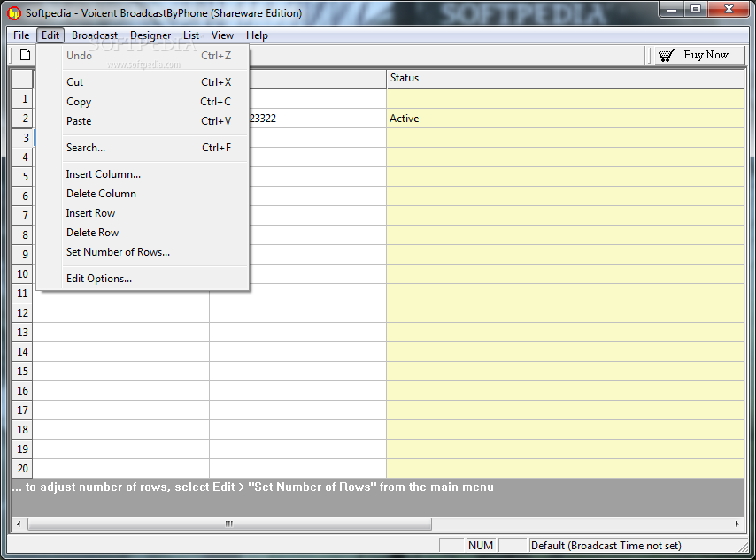Open the File menu
The height and width of the screenshot is (560, 756).
pyautogui.click(x=21, y=35)
